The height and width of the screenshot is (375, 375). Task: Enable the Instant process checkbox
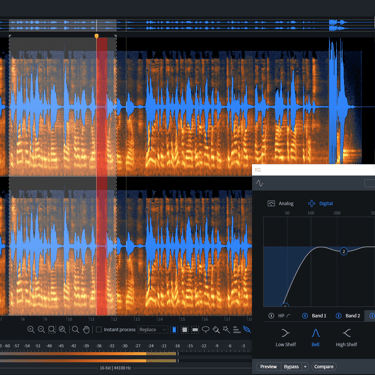[x=99, y=330]
